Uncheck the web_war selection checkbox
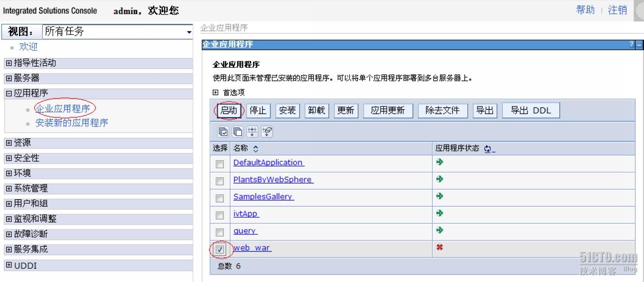The width and height of the screenshot is (644, 282). (219, 250)
